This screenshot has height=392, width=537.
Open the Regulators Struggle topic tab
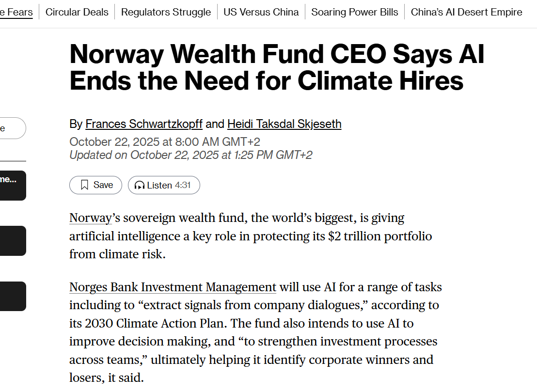click(166, 12)
